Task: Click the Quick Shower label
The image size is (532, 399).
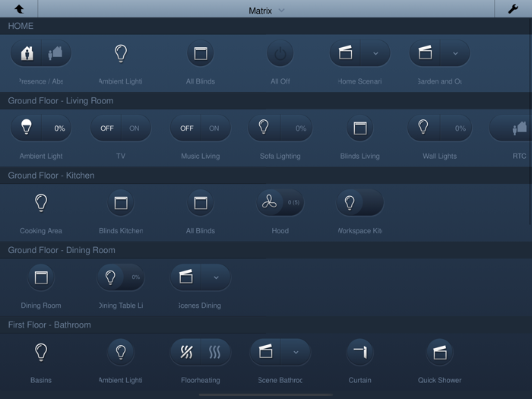Action: click(440, 380)
